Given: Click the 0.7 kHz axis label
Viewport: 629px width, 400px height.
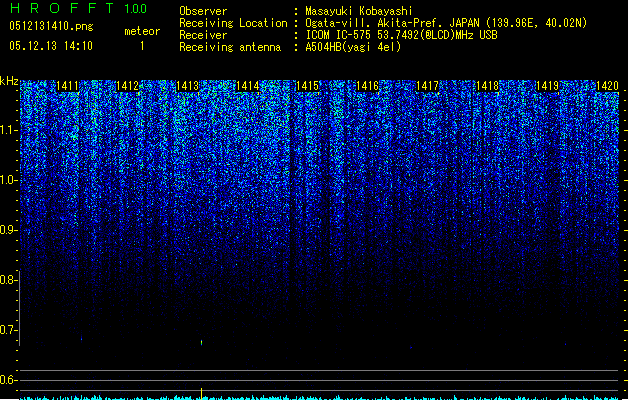Looking at the screenshot, I should tap(8, 330).
